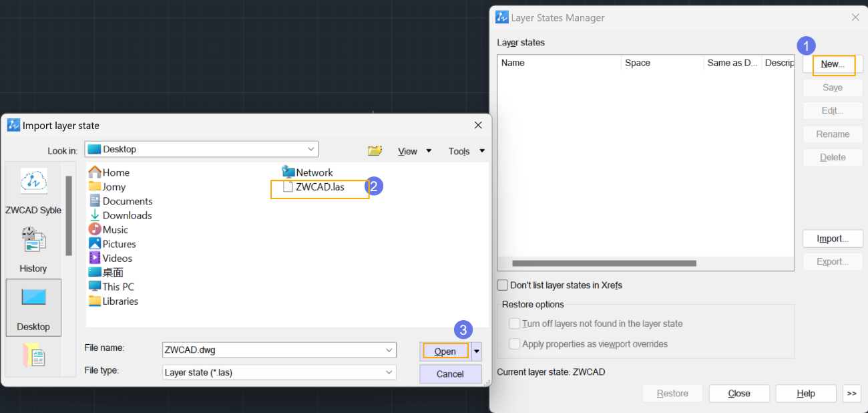Open This PC in file list
Screen dimensions: 868x413
tap(111, 287)
